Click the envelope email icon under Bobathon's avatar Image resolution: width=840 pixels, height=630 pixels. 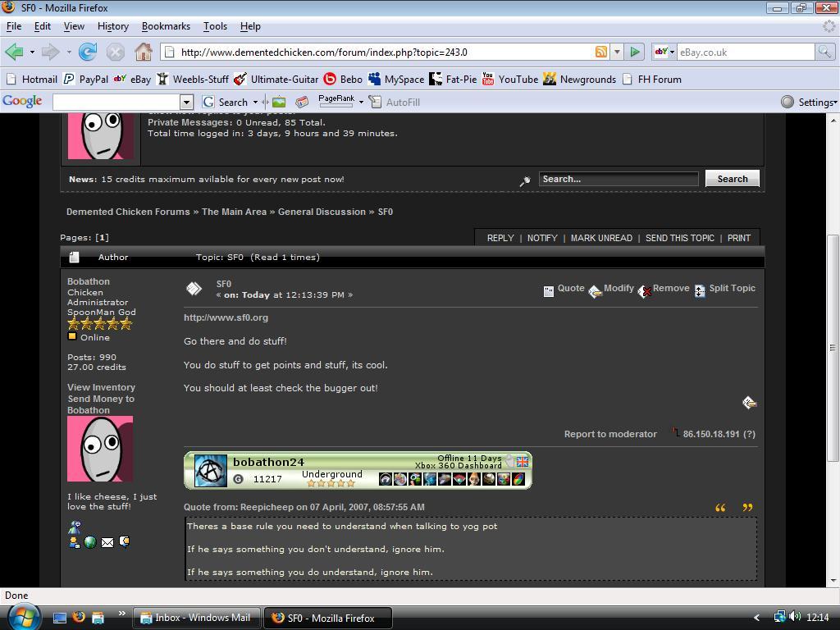[x=107, y=542]
